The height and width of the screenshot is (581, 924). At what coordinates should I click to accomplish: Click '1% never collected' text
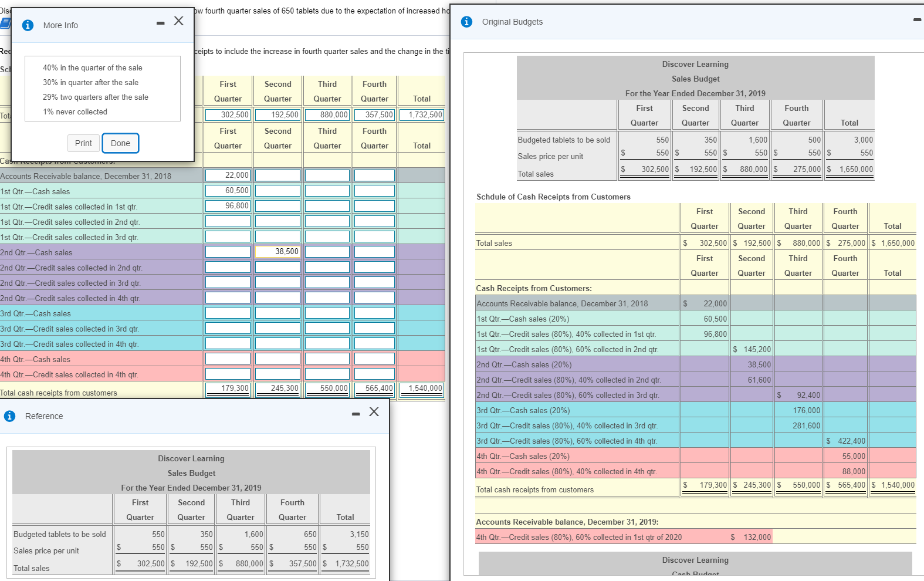(75, 112)
